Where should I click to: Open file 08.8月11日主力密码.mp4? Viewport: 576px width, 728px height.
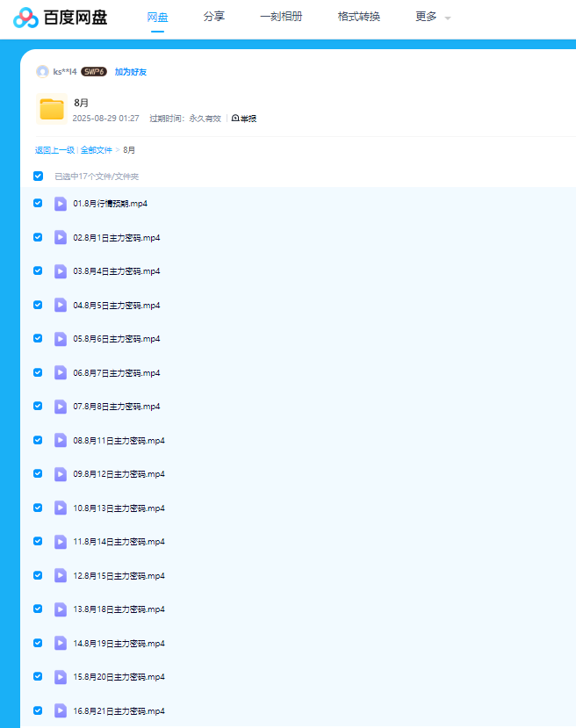point(119,440)
